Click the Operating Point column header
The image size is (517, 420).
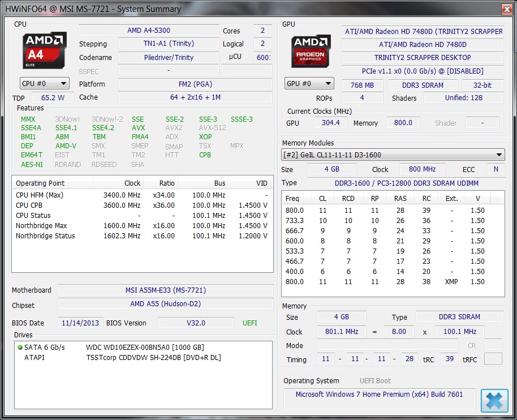53,183
